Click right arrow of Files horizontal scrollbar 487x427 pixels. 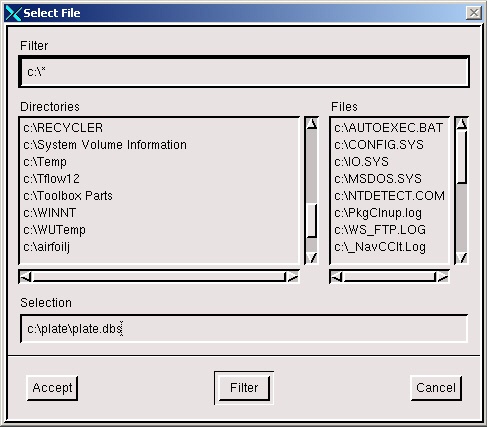tap(442, 277)
